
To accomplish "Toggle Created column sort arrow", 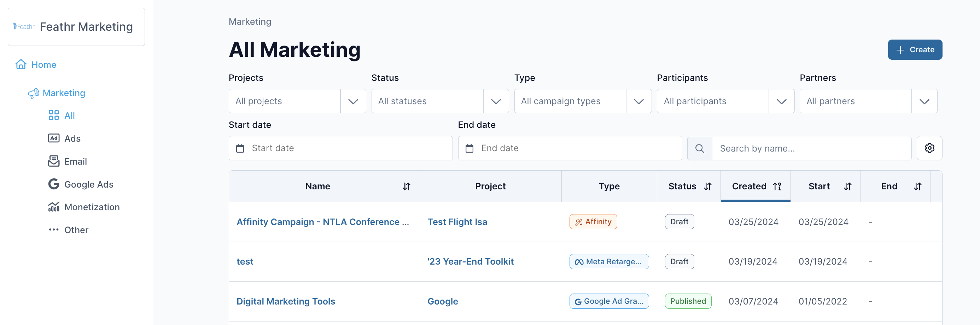I will coord(777,186).
